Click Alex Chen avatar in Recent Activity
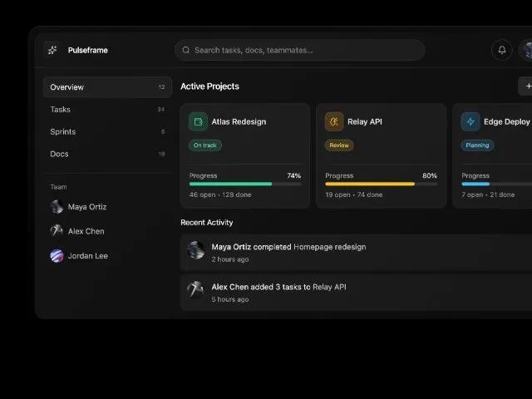The image size is (532, 399). tap(196, 290)
